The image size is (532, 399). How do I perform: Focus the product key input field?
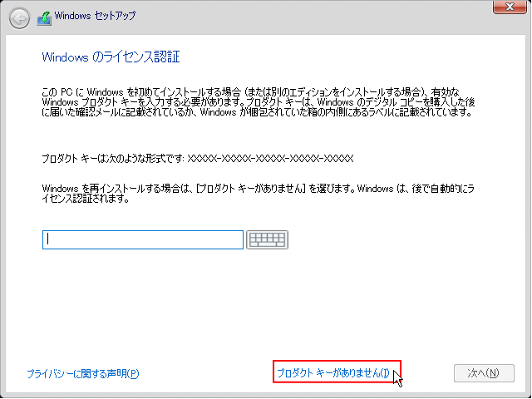(142, 239)
